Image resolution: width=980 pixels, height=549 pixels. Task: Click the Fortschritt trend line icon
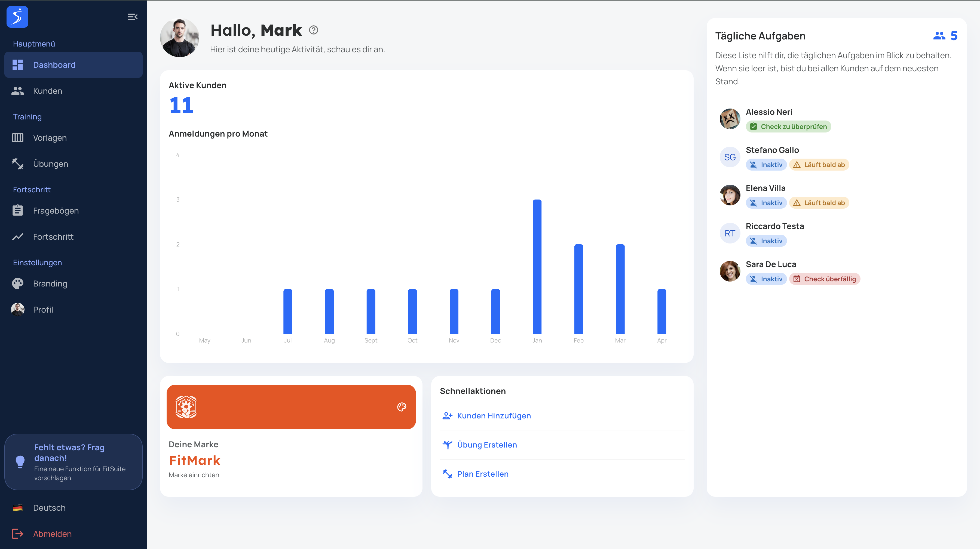click(x=17, y=237)
